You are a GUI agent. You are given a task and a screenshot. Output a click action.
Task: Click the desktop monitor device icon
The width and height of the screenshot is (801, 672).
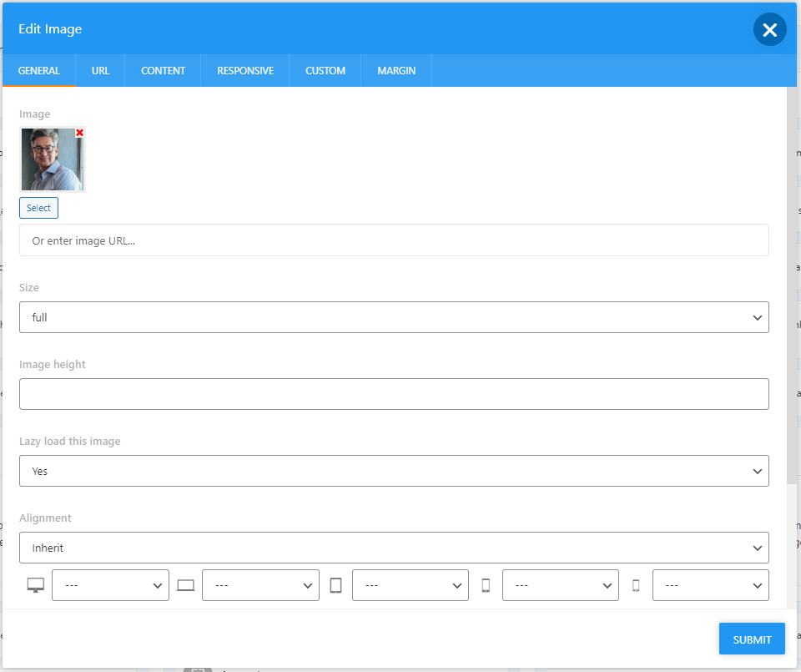click(36, 585)
